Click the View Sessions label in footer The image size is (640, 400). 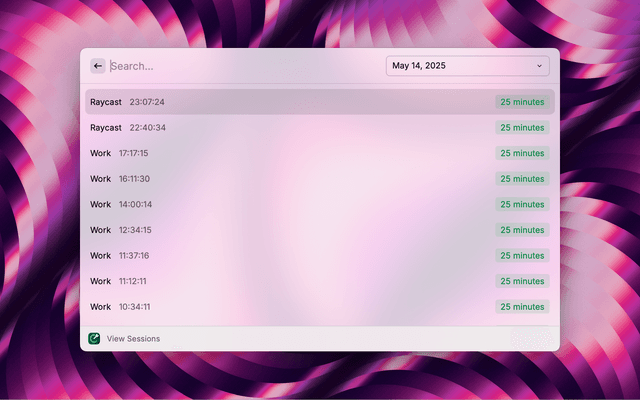133,339
